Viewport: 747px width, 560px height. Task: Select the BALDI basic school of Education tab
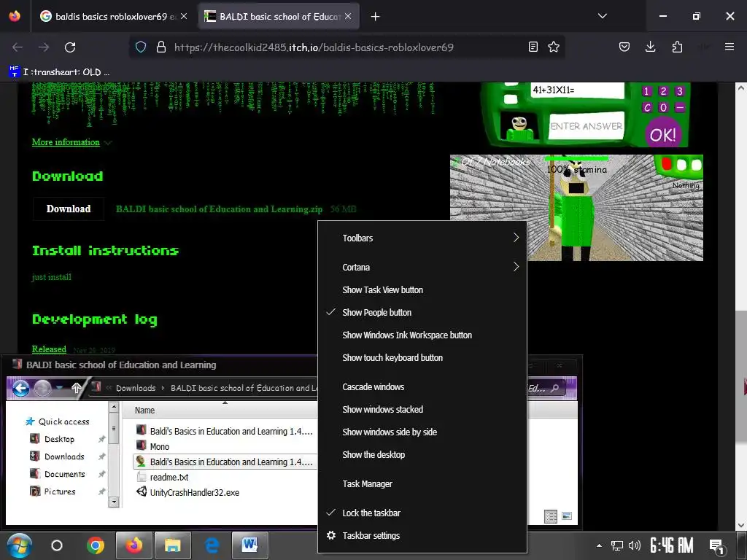(279, 16)
